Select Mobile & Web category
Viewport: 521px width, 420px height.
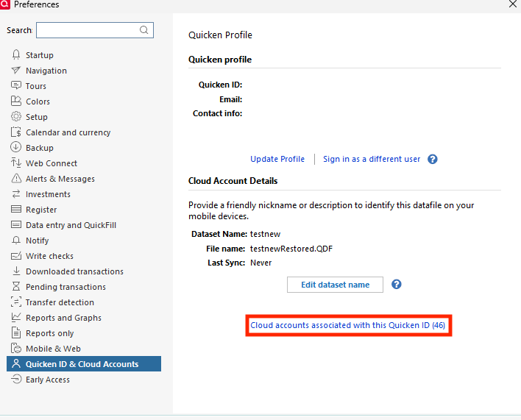[x=53, y=349]
